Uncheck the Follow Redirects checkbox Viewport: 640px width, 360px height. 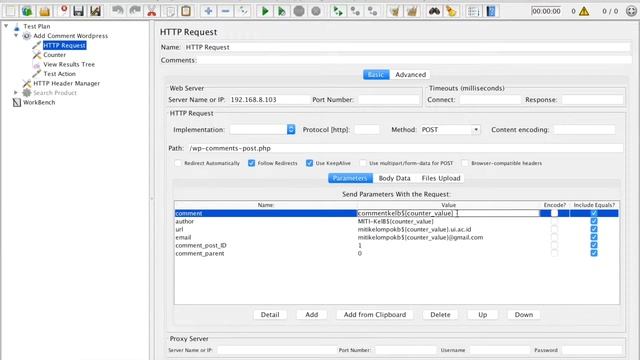[x=251, y=163]
